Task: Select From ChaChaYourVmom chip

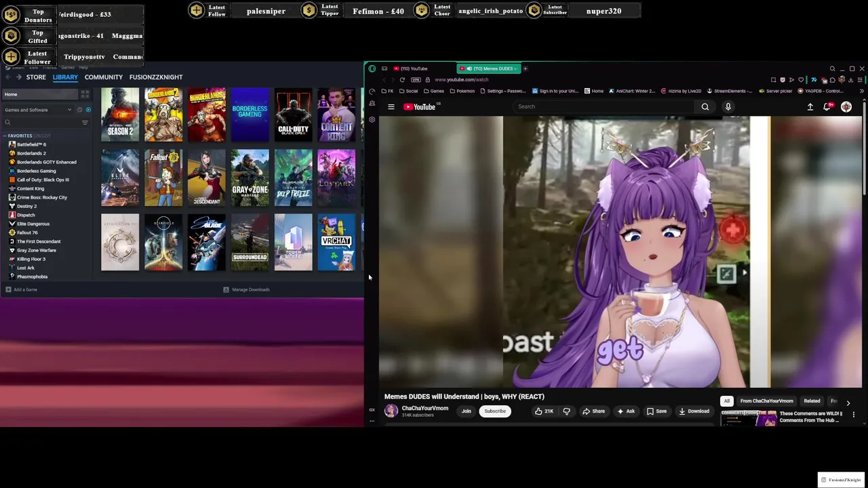Action: (x=766, y=401)
